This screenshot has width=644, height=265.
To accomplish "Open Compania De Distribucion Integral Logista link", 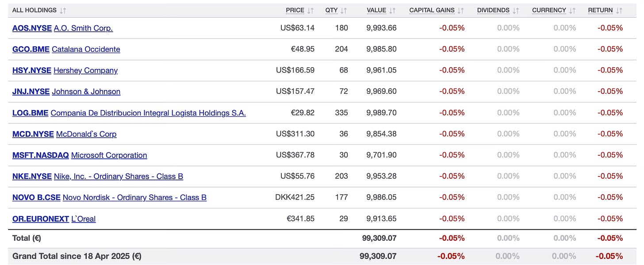I will [148, 113].
